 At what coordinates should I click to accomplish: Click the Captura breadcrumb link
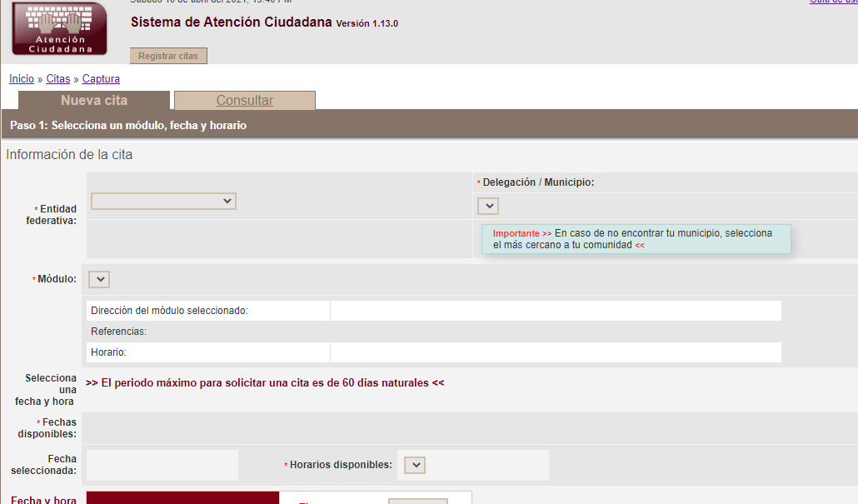pos(101,79)
